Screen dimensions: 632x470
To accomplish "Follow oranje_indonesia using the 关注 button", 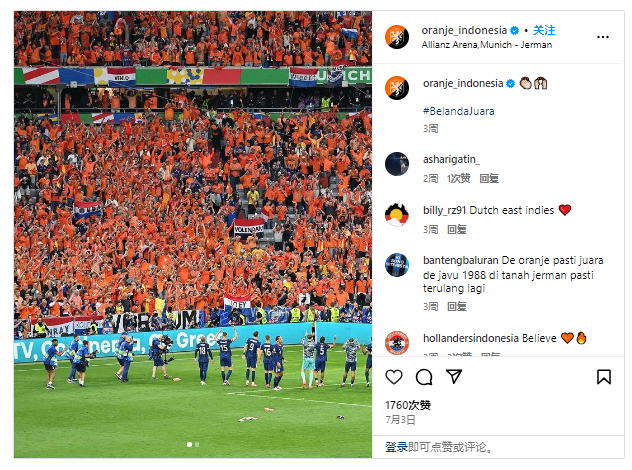I will [544, 30].
